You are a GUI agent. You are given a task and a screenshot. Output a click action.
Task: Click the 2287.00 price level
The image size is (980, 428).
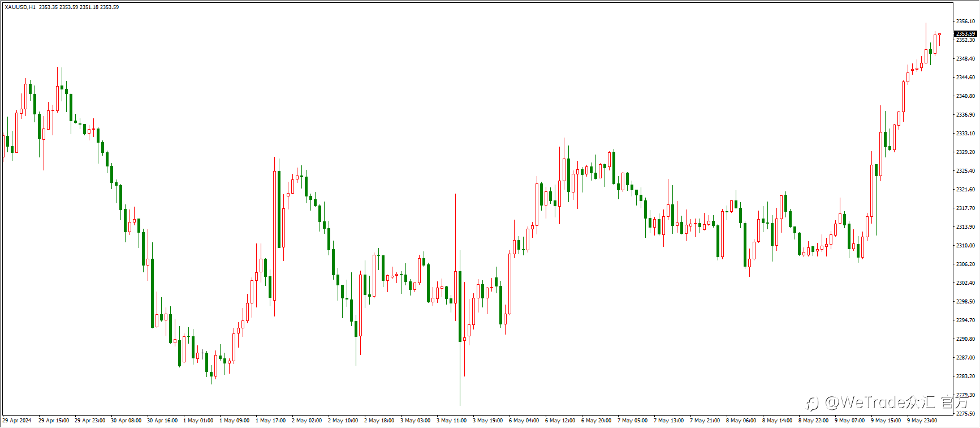coord(965,358)
